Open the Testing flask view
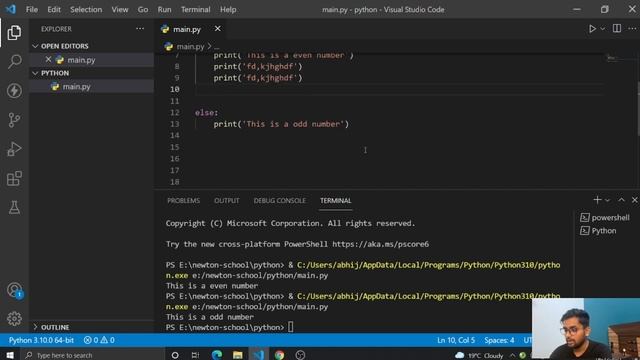 point(14,207)
